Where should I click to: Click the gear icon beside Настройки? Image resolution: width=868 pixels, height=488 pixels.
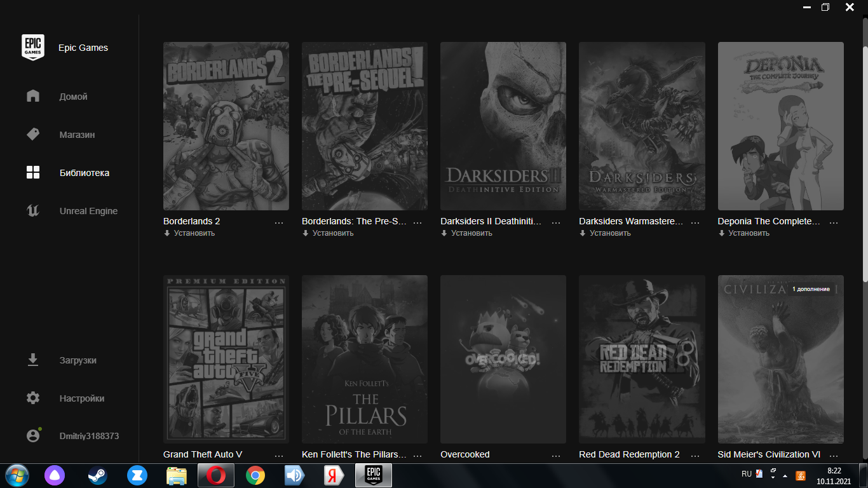click(x=33, y=398)
